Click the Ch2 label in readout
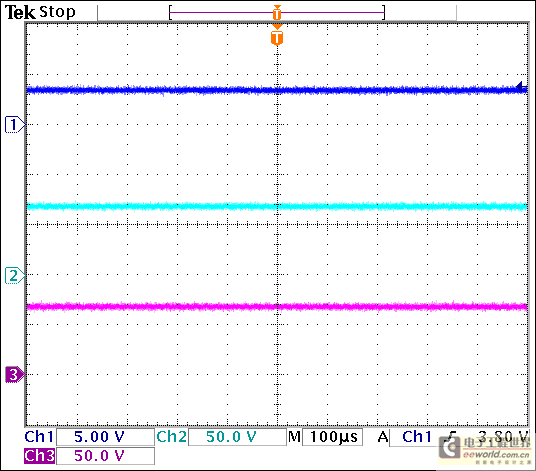 (172, 437)
